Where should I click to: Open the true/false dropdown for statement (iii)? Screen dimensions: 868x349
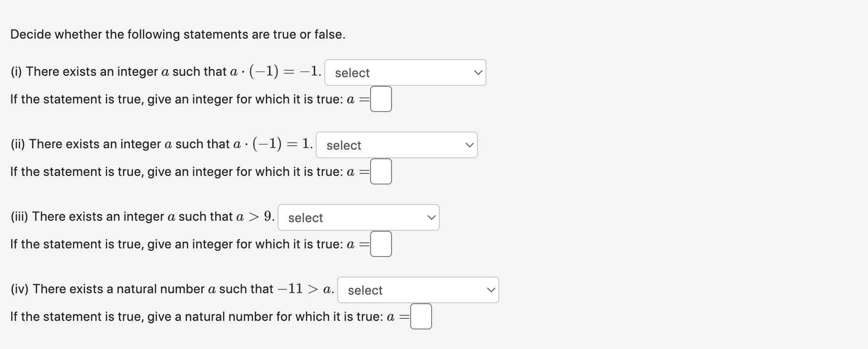pos(358,217)
